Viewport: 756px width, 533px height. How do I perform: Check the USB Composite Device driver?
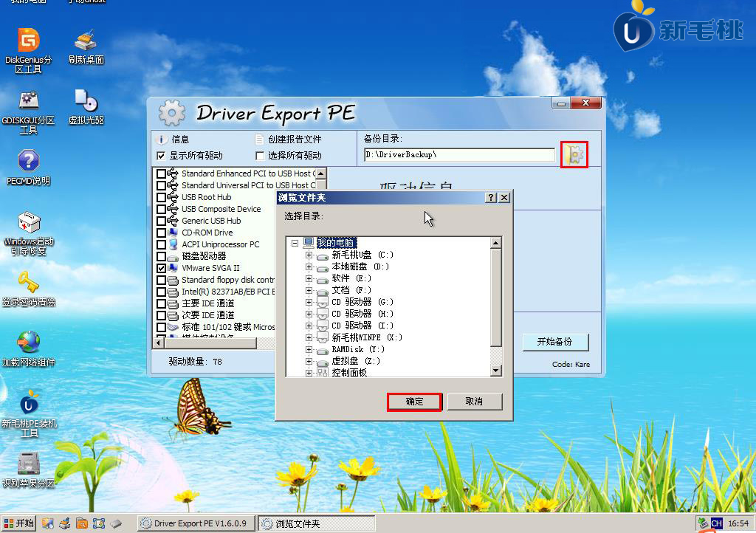pos(161,209)
